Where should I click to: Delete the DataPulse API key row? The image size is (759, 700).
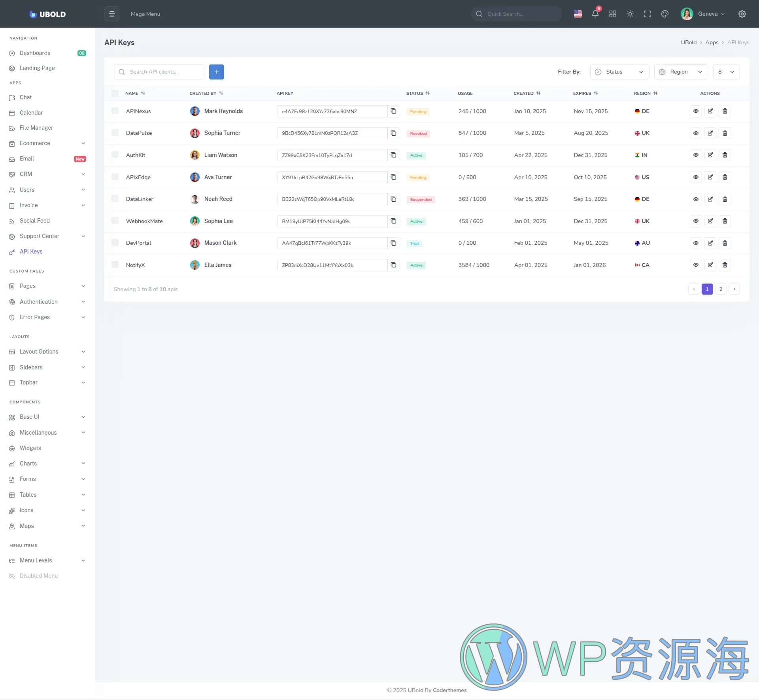pos(725,133)
